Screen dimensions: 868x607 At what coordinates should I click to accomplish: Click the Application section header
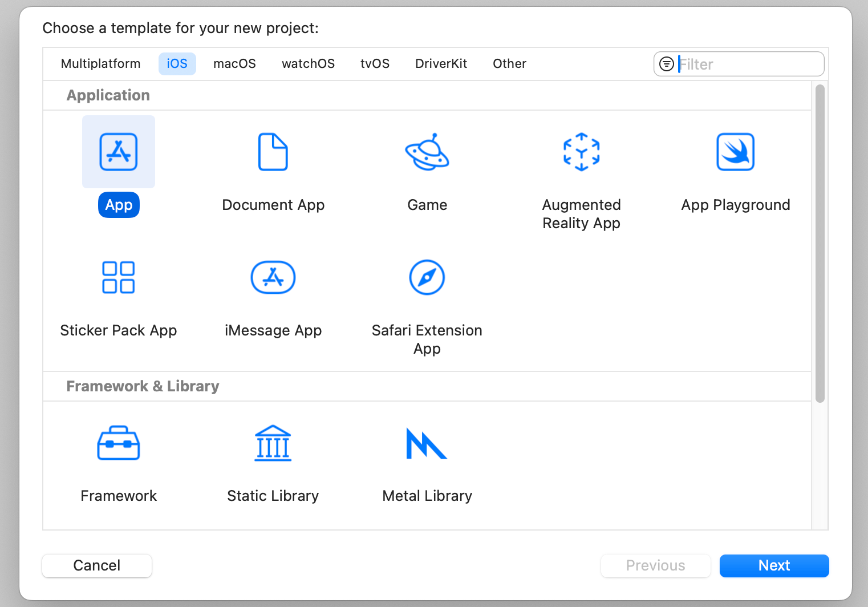click(108, 95)
